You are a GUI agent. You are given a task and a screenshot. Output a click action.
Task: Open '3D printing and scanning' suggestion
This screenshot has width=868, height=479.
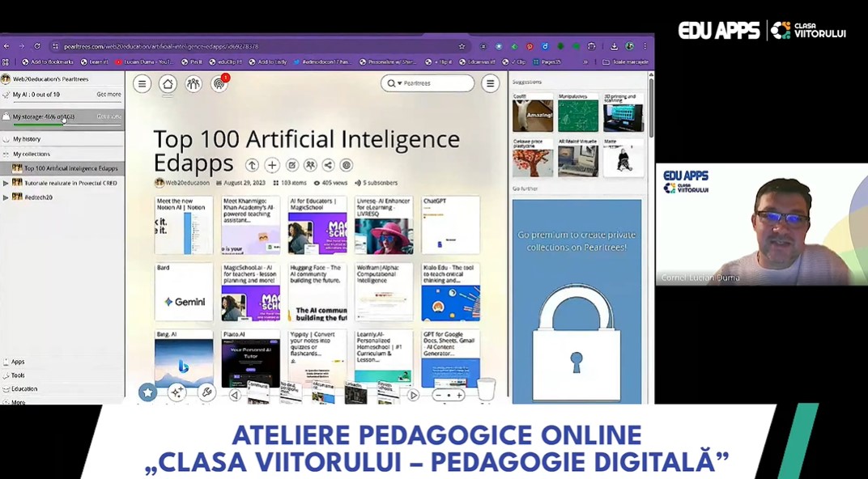623,112
